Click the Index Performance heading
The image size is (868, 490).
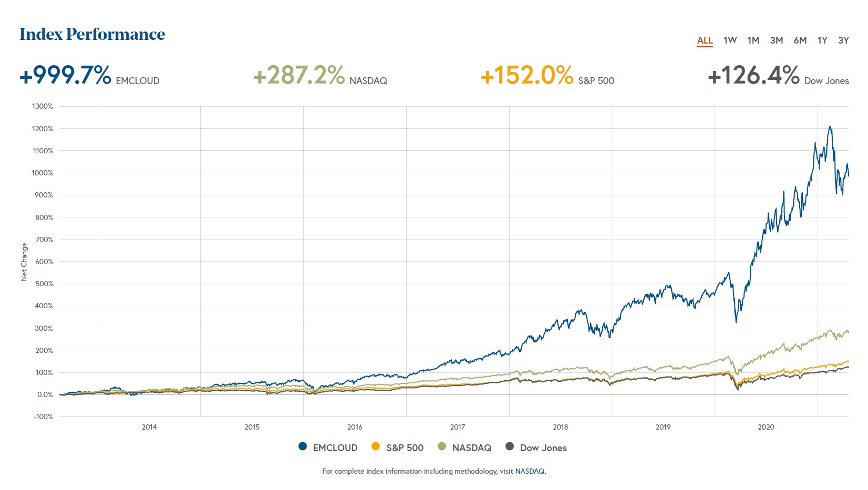click(x=92, y=34)
